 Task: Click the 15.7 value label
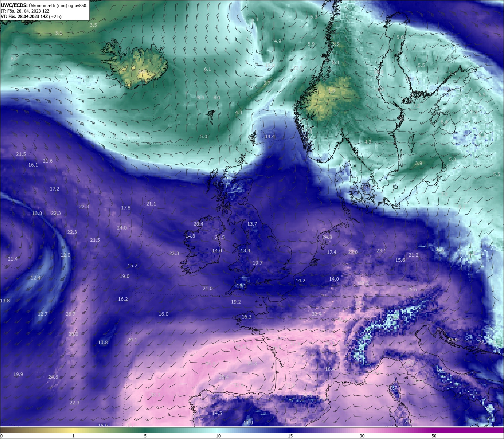point(133,266)
